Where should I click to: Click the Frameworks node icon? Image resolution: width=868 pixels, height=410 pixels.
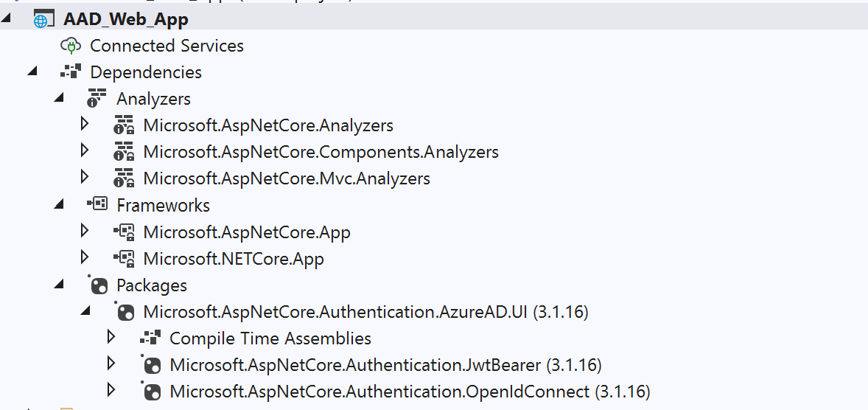pyautogui.click(x=97, y=204)
